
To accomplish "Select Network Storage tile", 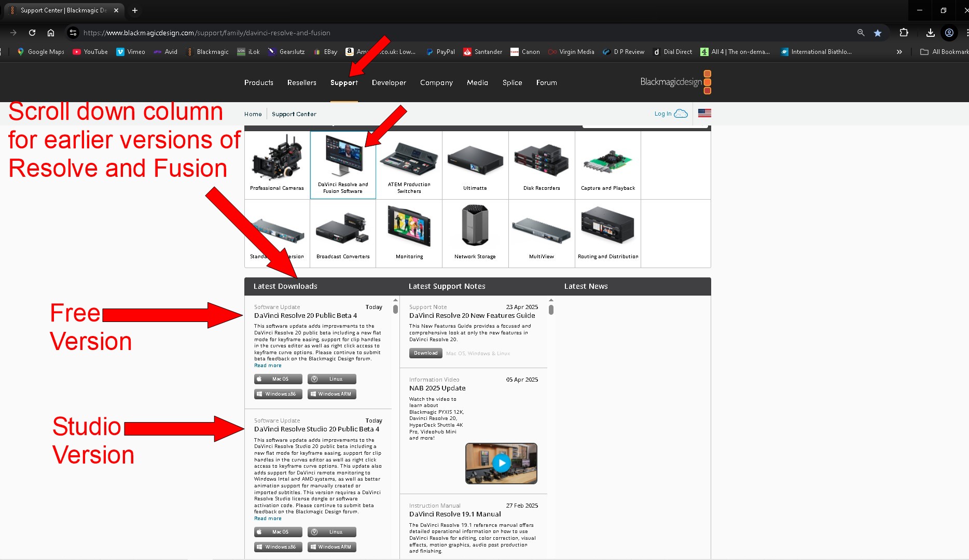I will tap(475, 233).
